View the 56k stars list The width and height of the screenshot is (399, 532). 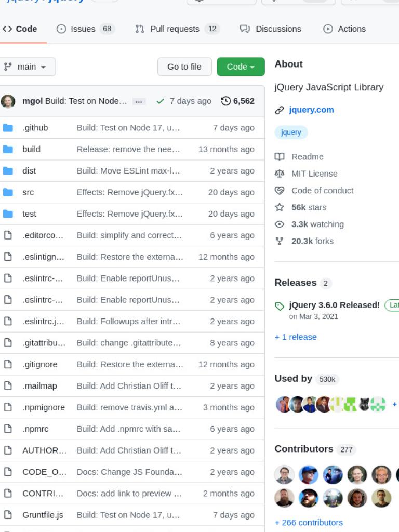[309, 207]
